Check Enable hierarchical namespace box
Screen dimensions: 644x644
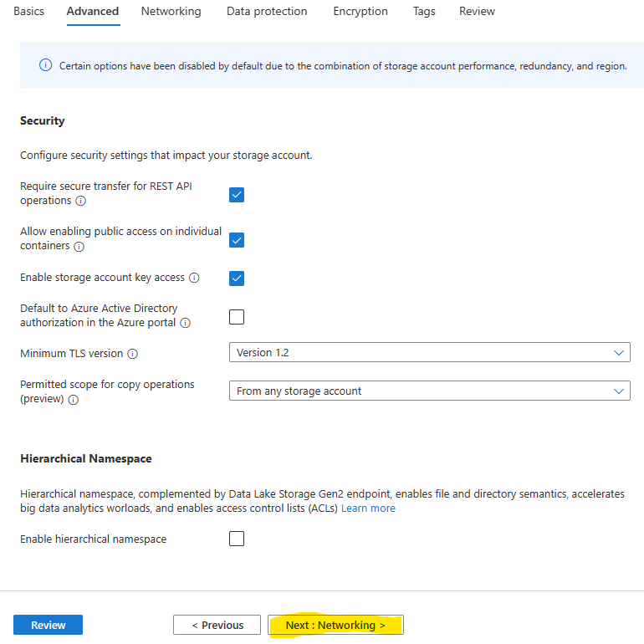237,539
